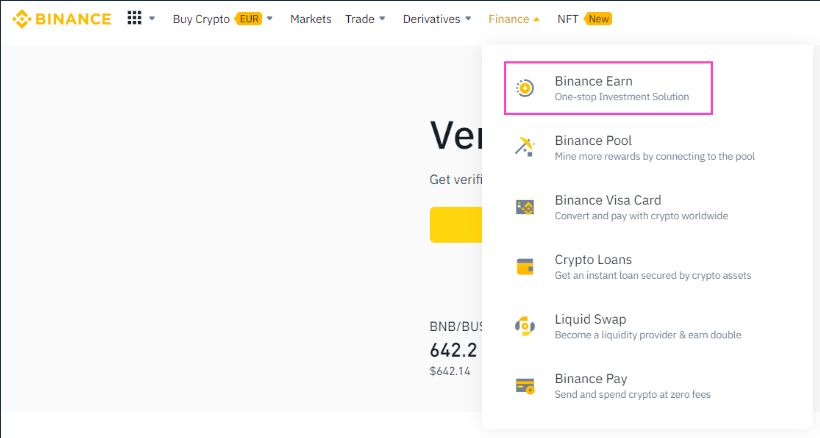Expand the apps grid dropdown arrow

[152, 19]
